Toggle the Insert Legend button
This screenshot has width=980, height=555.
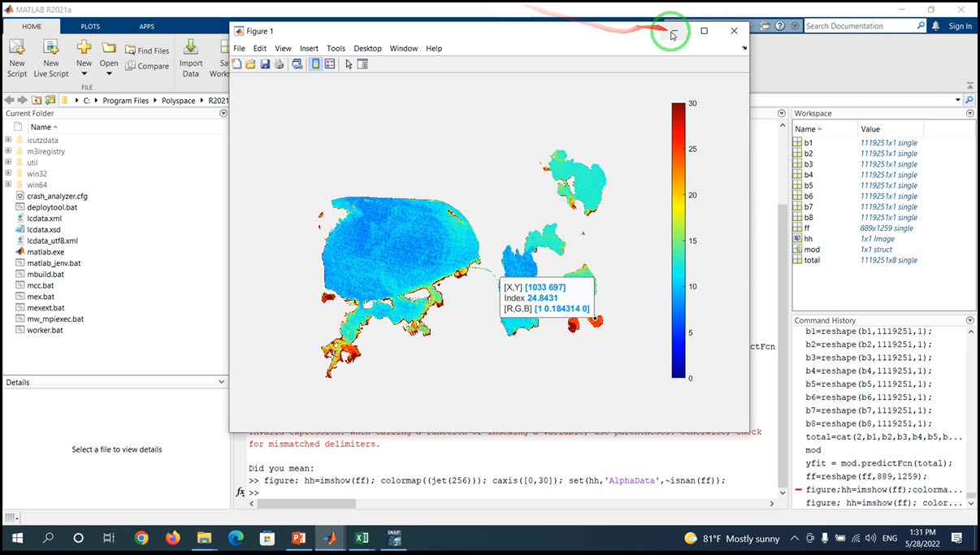click(x=330, y=64)
